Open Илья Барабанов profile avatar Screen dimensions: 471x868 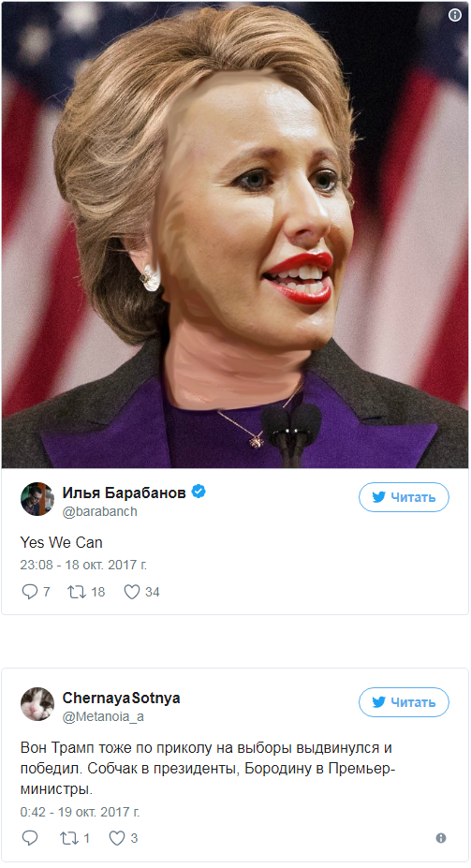tap(37, 499)
